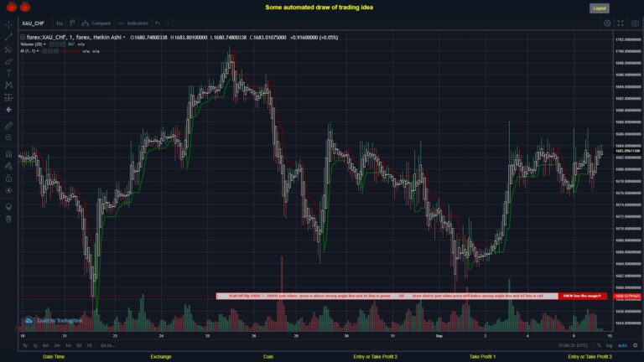Open the Chart by TradingView cloud logo
This screenshot has width=644, height=362.
click(x=29, y=321)
